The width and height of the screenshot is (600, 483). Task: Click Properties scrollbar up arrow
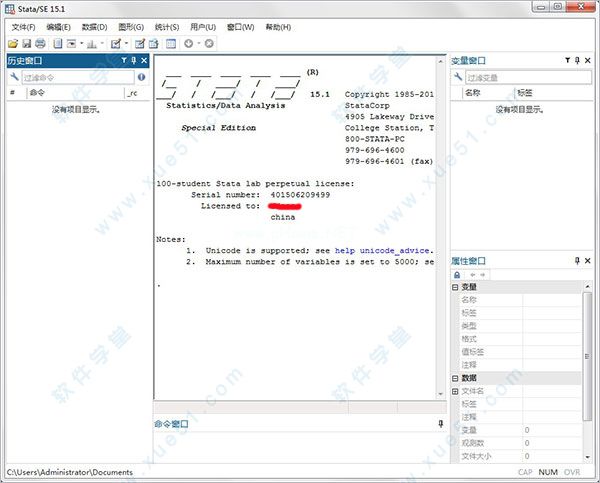(x=587, y=287)
